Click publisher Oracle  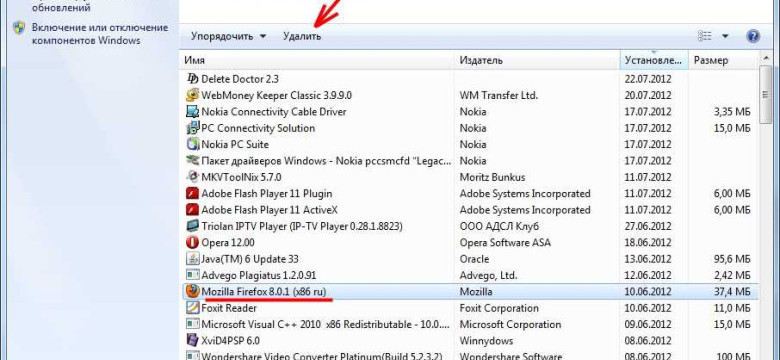point(474,259)
